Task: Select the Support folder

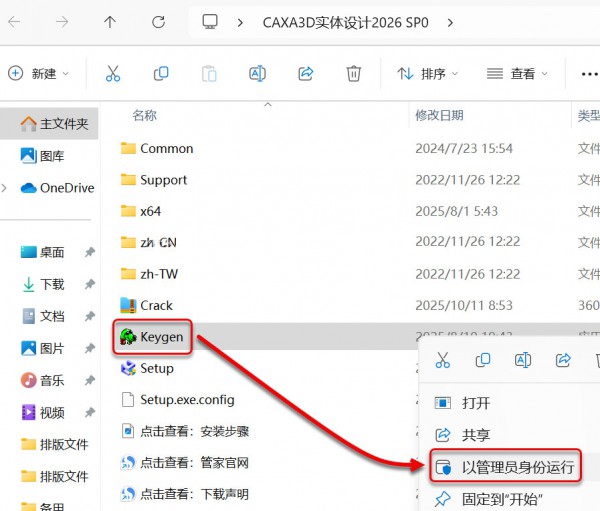Action: 154,180
